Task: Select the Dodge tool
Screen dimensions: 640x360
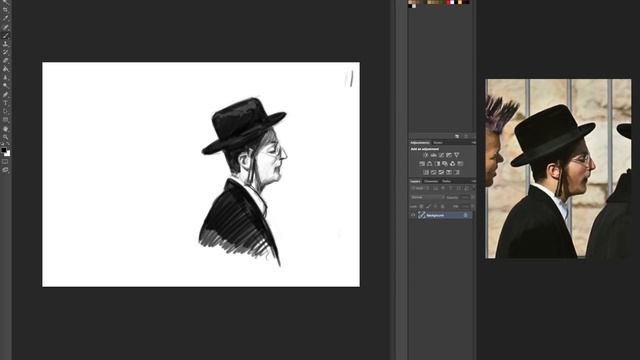Action: [5, 85]
